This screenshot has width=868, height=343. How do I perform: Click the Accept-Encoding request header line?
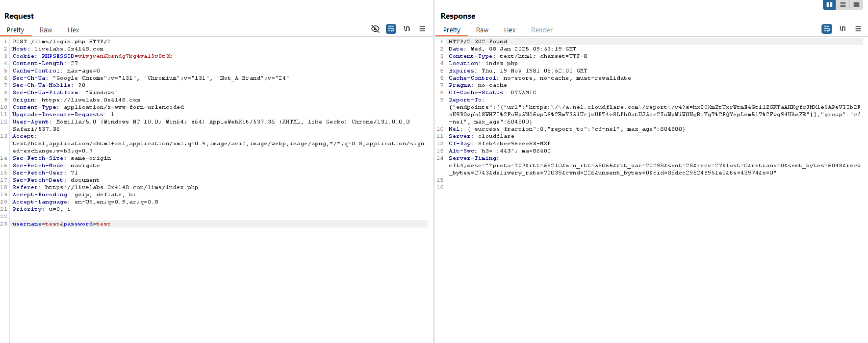point(74,195)
